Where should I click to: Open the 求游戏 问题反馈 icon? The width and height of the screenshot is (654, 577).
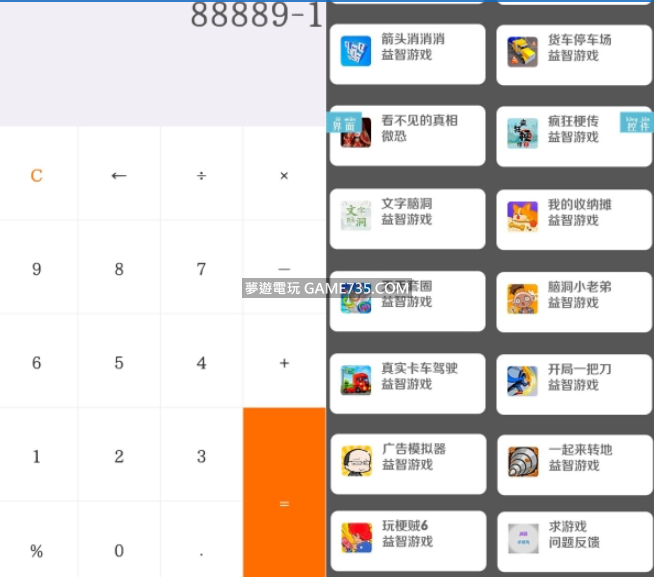click(523, 538)
